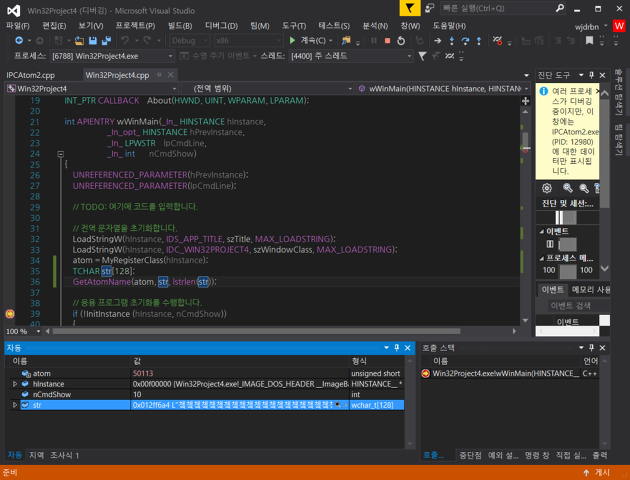Dismiss the yellow info message
630x480 pixels.
pos(597,91)
